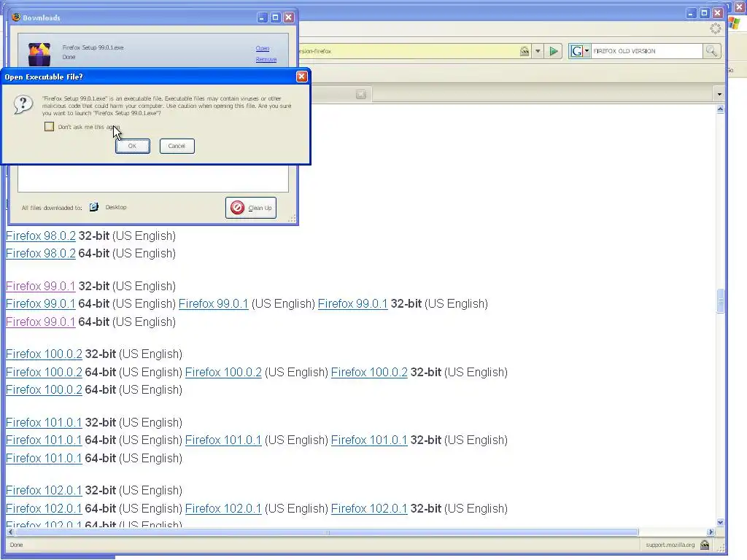This screenshot has height=560, width=747.
Task: Click the question mark icon in the dialog
Action: (x=23, y=104)
